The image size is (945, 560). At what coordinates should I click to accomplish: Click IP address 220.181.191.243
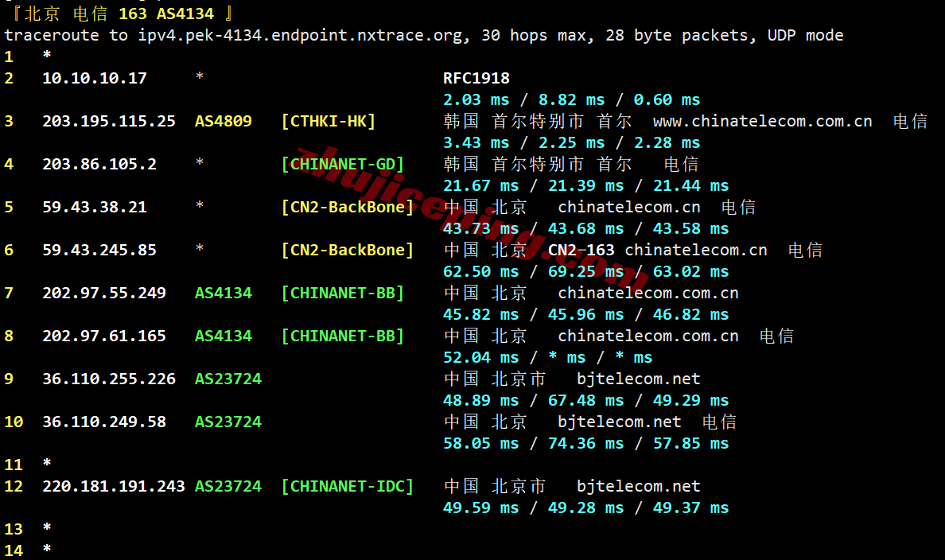click(x=113, y=487)
